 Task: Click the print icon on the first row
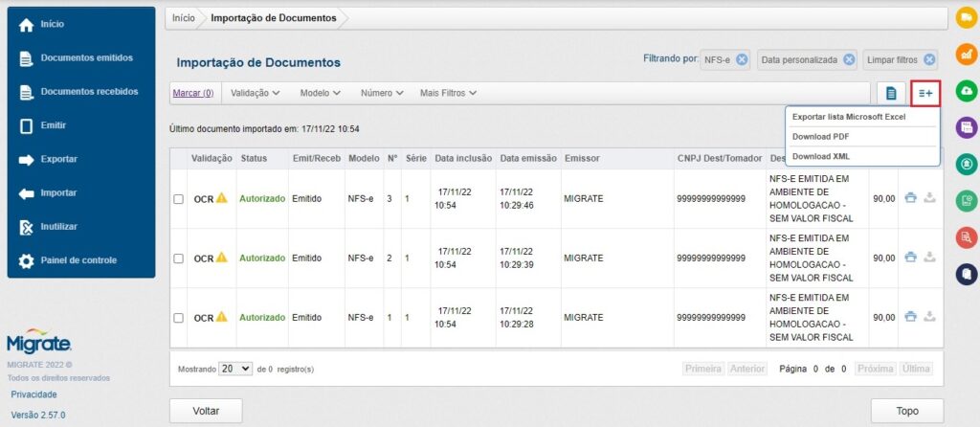[911, 198]
